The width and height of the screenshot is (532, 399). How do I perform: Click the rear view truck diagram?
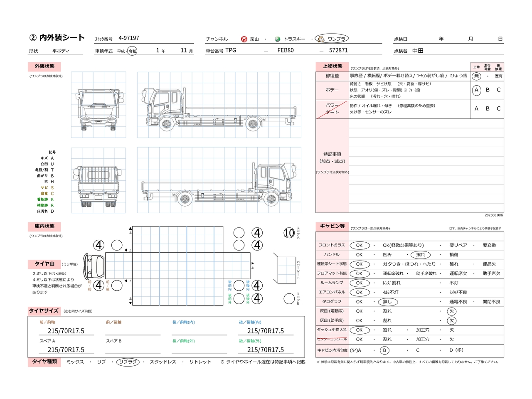99,181
